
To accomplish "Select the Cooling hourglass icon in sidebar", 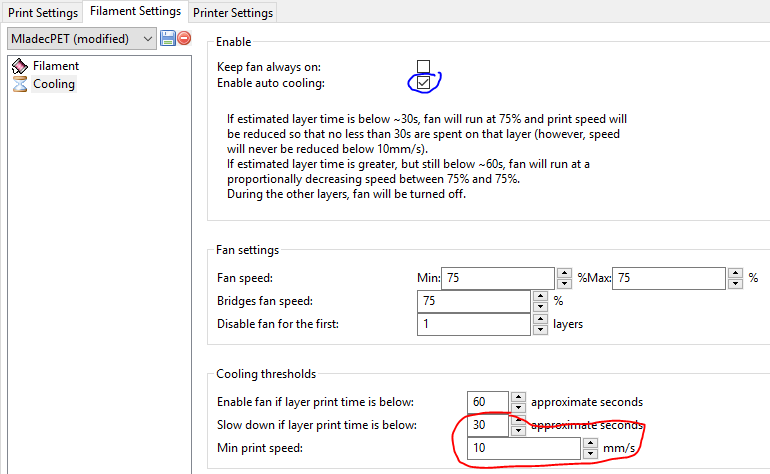I will [19, 84].
